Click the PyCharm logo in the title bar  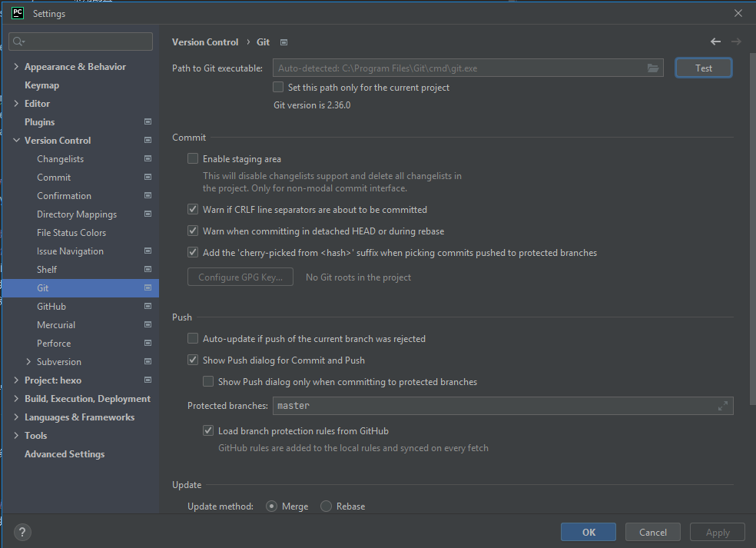coord(17,13)
